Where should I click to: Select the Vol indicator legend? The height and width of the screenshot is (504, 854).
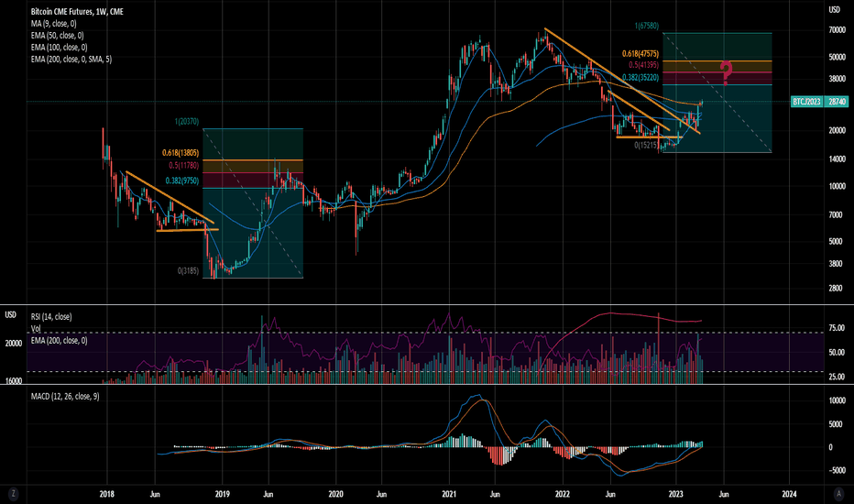36,329
